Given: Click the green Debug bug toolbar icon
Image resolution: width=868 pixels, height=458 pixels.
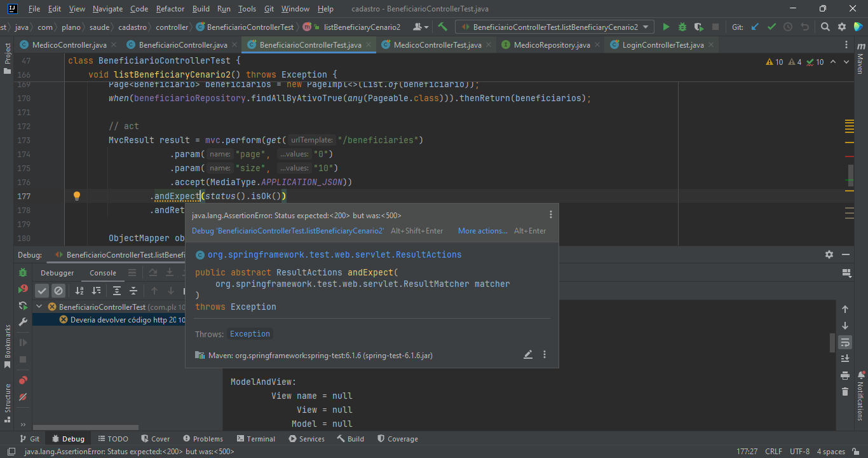Looking at the screenshot, I should click(x=682, y=27).
